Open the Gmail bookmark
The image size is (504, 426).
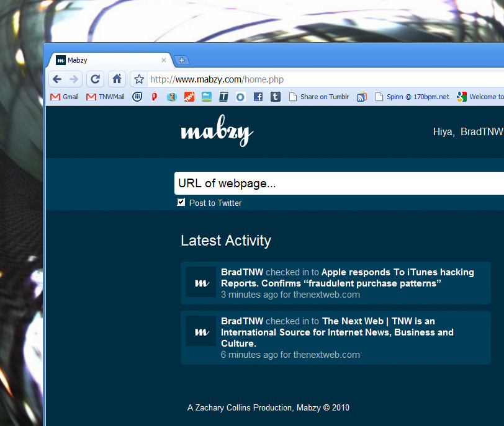65,97
